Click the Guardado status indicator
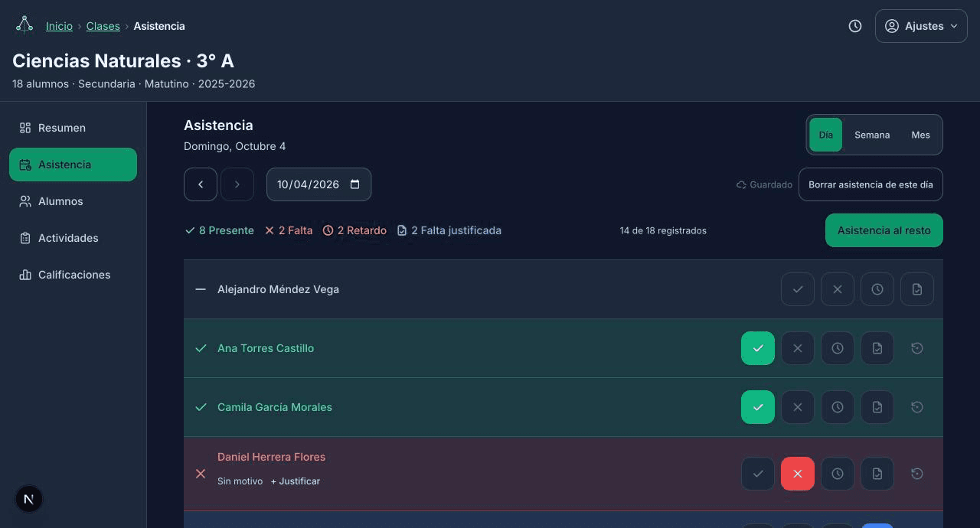980x528 pixels. (764, 184)
